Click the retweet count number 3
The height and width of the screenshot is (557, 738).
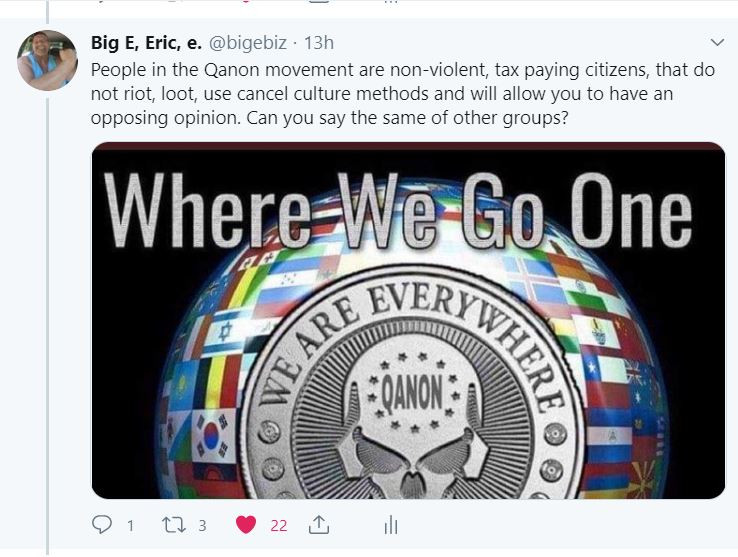(x=202, y=525)
